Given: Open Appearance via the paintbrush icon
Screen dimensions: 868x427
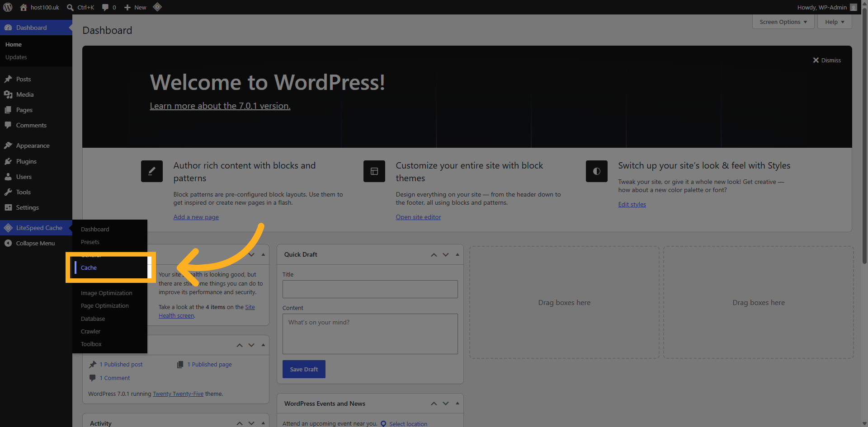Looking at the screenshot, I should pyautogui.click(x=8, y=145).
